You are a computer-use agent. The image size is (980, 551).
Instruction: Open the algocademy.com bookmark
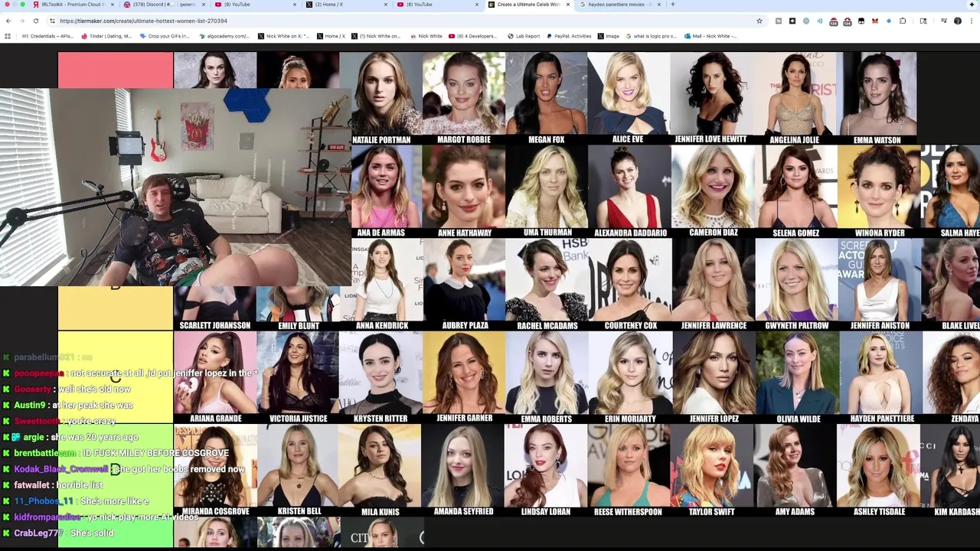[224, 36]
